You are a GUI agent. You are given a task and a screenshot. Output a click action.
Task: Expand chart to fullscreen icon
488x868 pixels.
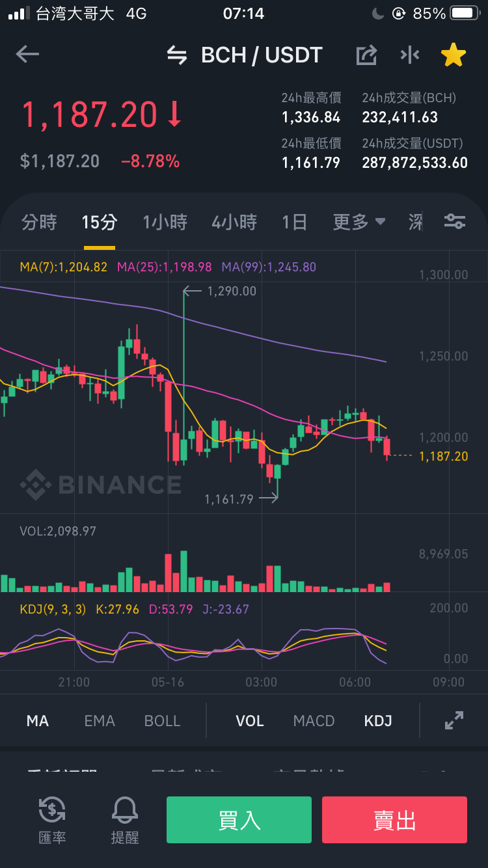tap(454, 720)
